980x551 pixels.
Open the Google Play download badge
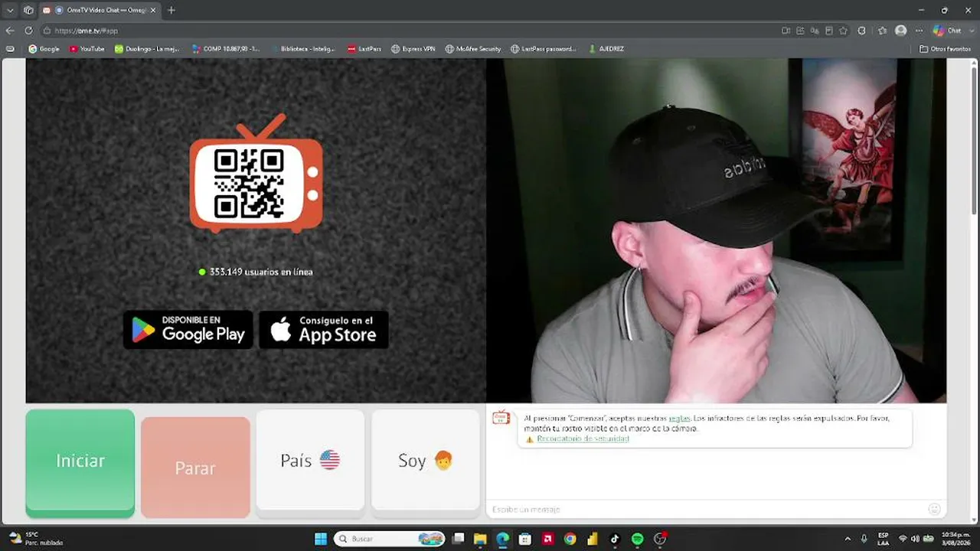(x=188, y=329)
